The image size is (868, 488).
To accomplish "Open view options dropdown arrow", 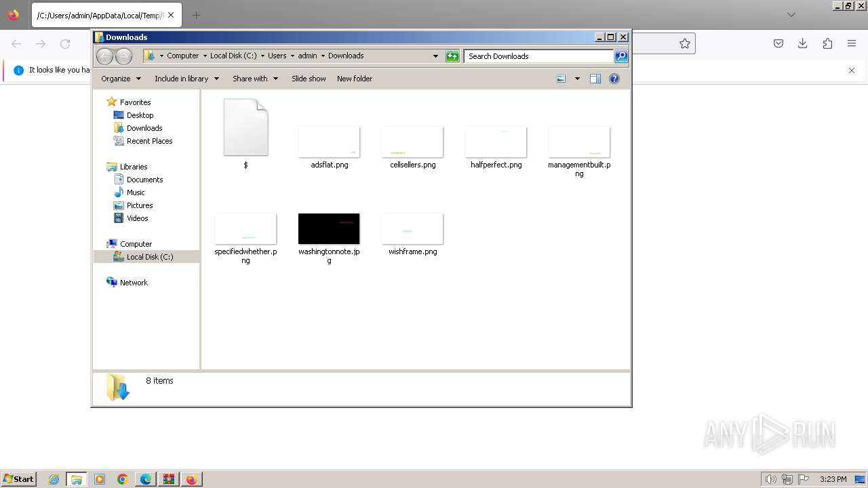I will pyautogui.click(x=577, y=79).
